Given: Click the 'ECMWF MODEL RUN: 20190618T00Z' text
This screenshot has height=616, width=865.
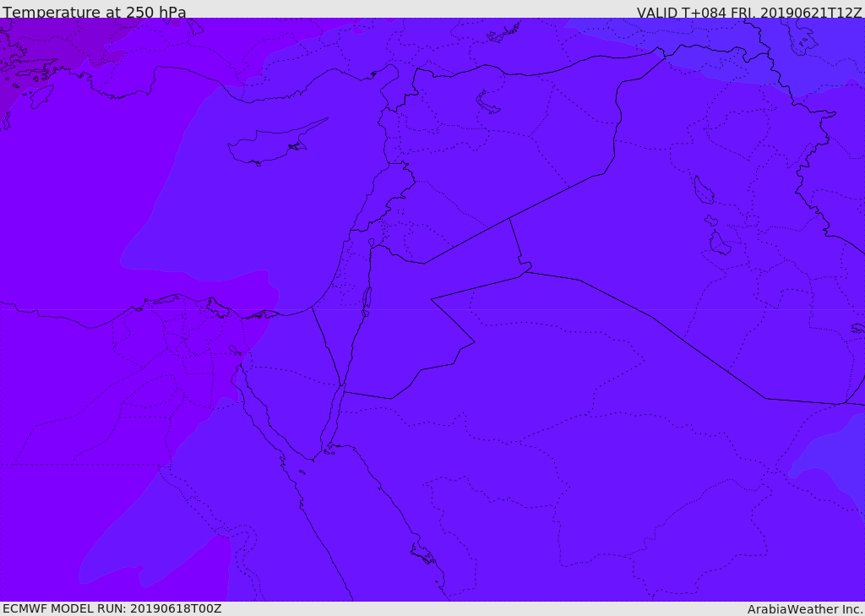Looking at the screenshot, I should click(112, 608).
